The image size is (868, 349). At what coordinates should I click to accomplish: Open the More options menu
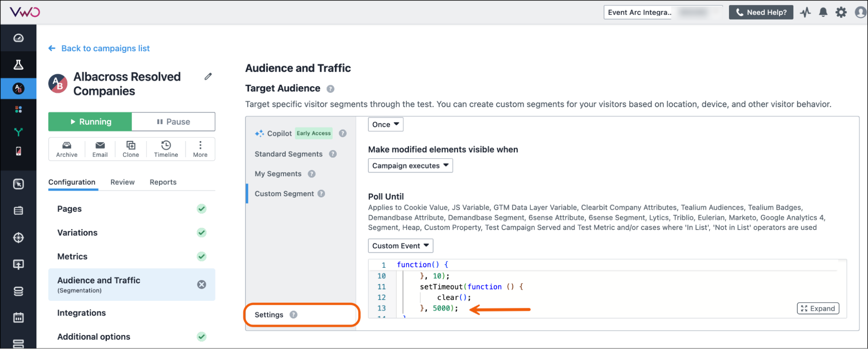coord(200,149)
